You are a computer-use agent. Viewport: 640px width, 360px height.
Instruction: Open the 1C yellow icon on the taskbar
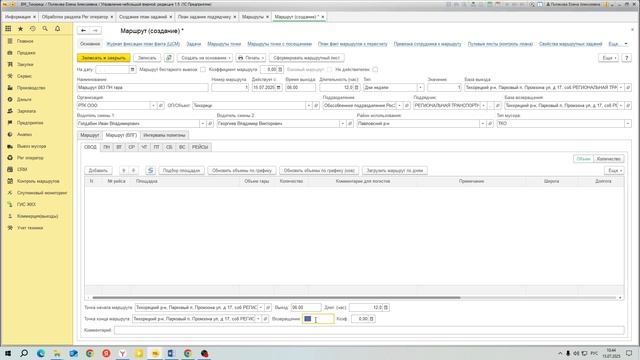(155, 353)
